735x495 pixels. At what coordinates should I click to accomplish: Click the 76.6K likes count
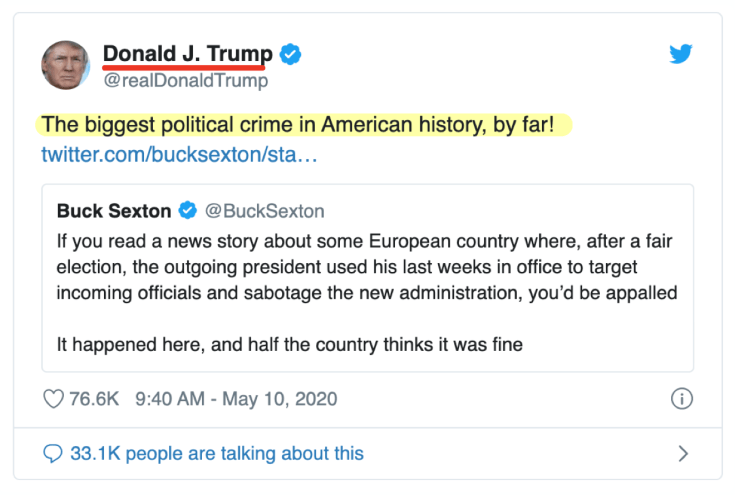pos(94,399)
